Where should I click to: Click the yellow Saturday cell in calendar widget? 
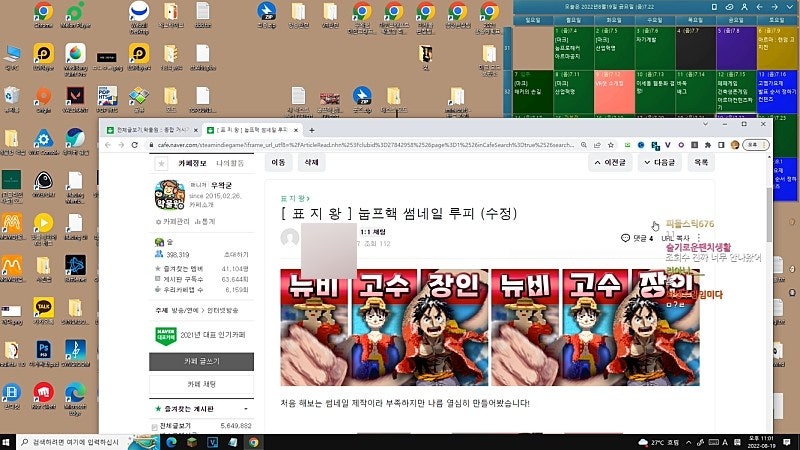(x=777, y=48)
